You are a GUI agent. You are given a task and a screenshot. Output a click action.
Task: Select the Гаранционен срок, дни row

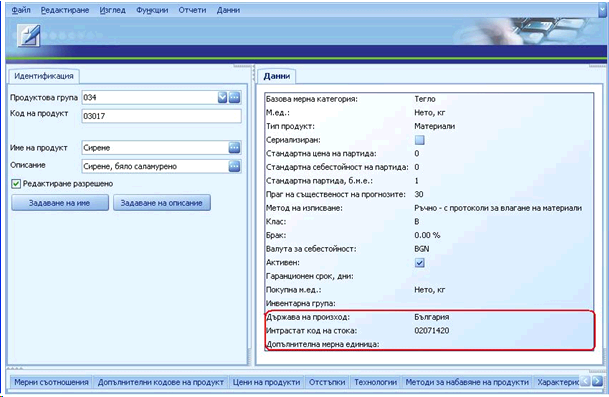pos(429,276)
